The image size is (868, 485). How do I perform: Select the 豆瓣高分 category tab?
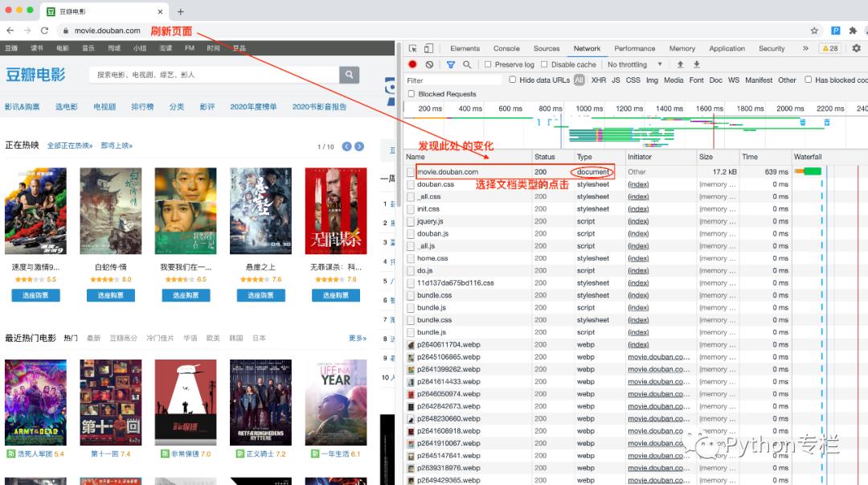[x=123, y=338]
